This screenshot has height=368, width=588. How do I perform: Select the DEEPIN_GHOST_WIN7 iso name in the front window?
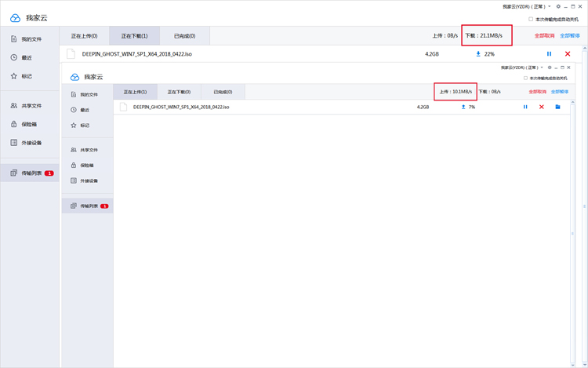click(x=181, y=107)
